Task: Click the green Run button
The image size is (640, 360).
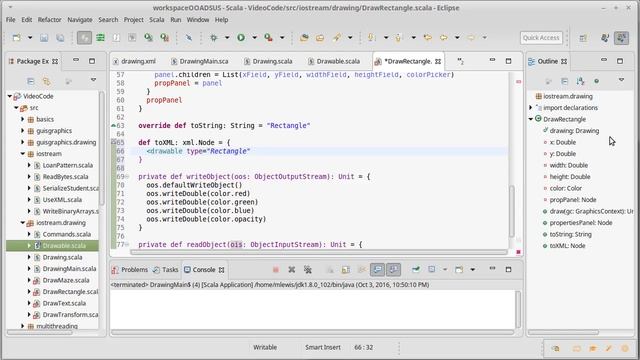Action: coord(241,38)
